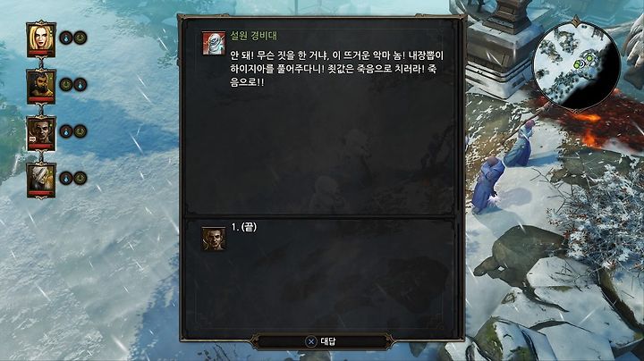Choose the dialog option 1. (끝)
The width and height of the screenshot is (644, 361).
(244, 227)
